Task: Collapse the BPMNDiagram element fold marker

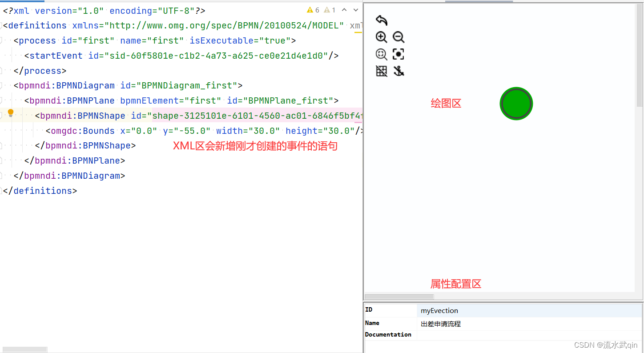Action: [x=1, y=85]
